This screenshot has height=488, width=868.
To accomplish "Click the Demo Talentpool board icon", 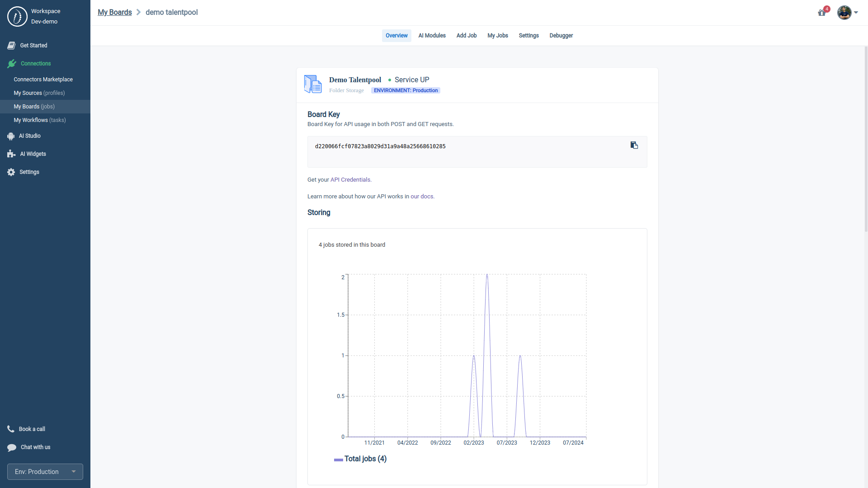I will pos(313,84).
